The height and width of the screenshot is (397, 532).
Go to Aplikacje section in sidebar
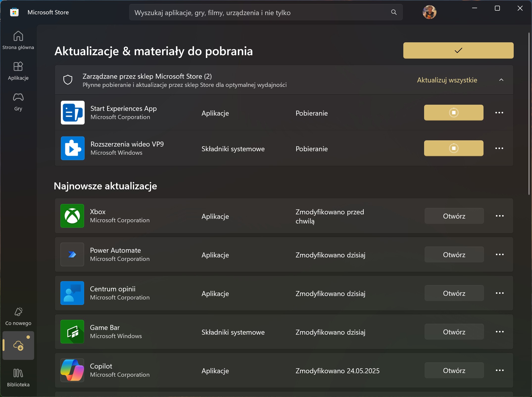click(x=18, y=71)
